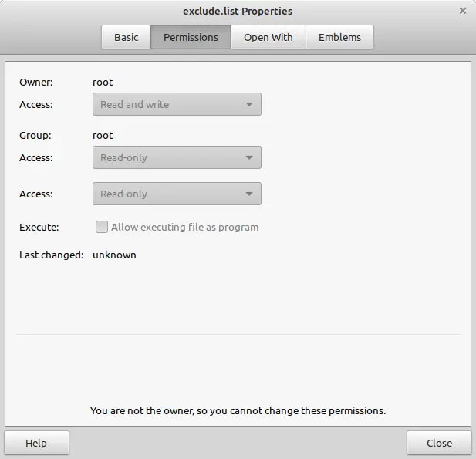Close the dialog with the X icon
The height and width of the screenshot is (459, 476).
coord(463,11)
